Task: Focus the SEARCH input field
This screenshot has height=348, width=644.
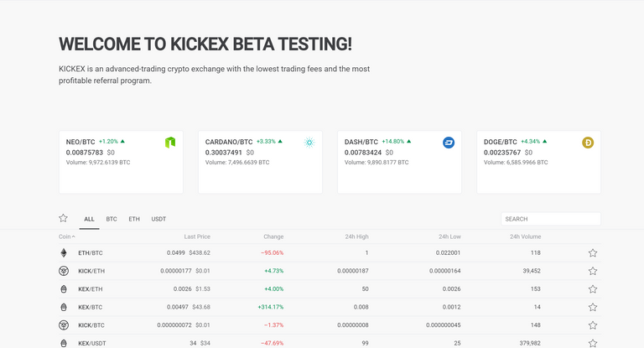Action: pos(551,219)
